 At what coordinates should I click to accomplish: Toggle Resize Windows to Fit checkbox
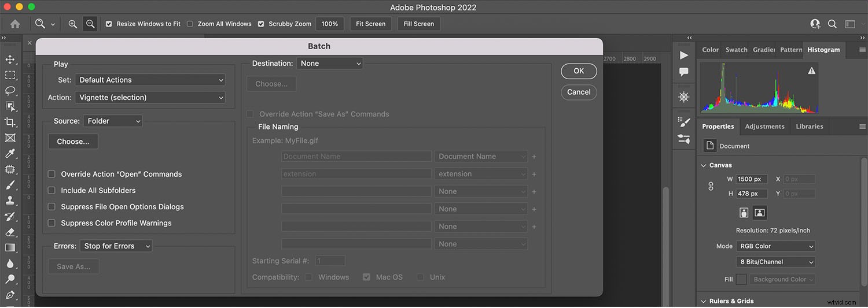[109, 24]
